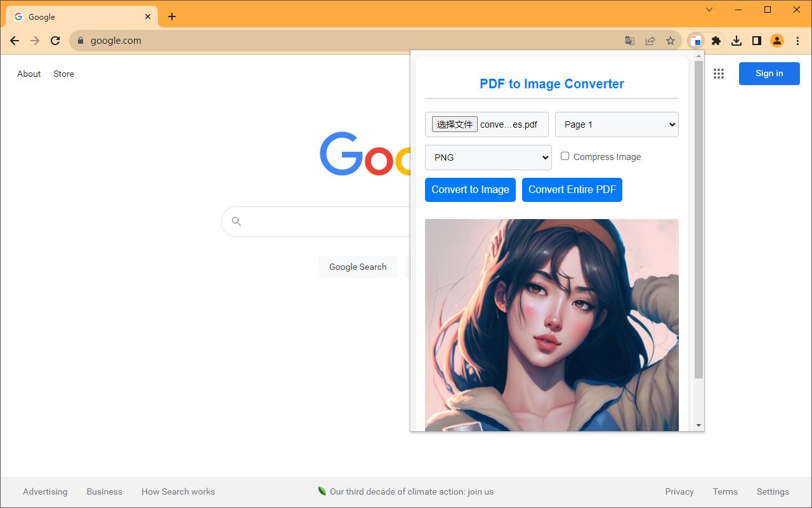The height and width of the screenshot is (508, 812).
Task: Click the browser back arrow
Action: click(x=14, y=40)
